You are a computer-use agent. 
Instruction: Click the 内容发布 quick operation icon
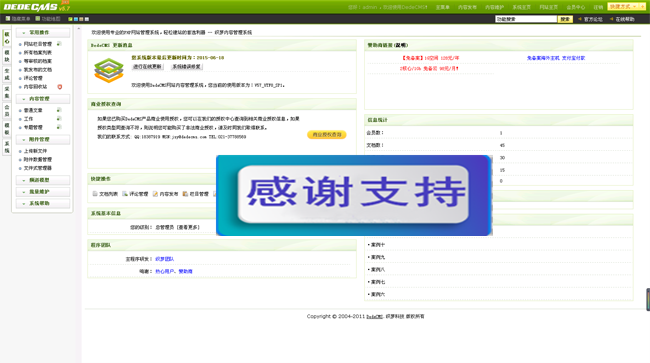pyautogui.click(x=155, y=194)
